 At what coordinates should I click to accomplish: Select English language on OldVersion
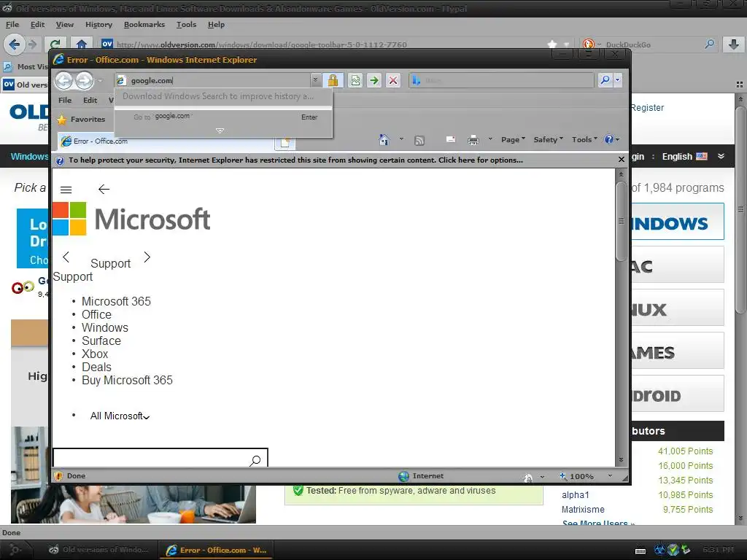684,157
